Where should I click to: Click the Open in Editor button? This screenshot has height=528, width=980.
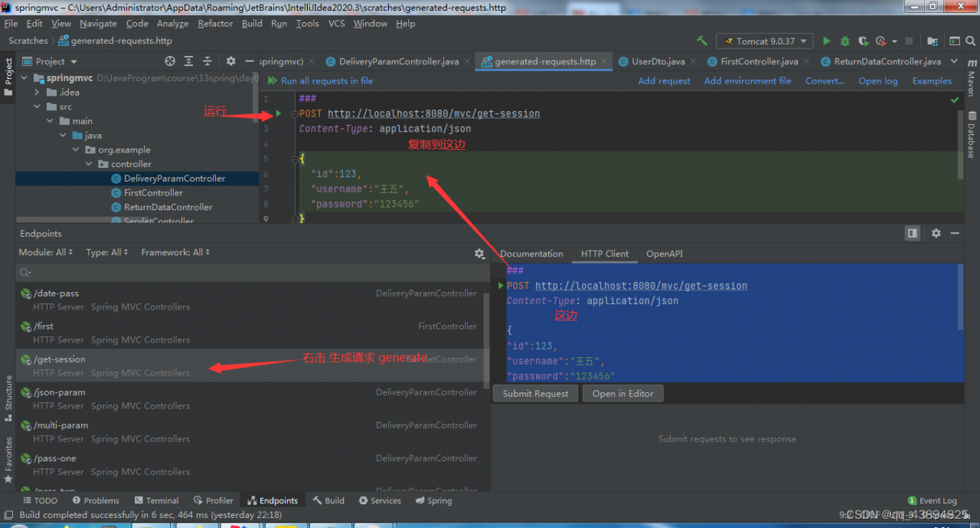[622, 393]
